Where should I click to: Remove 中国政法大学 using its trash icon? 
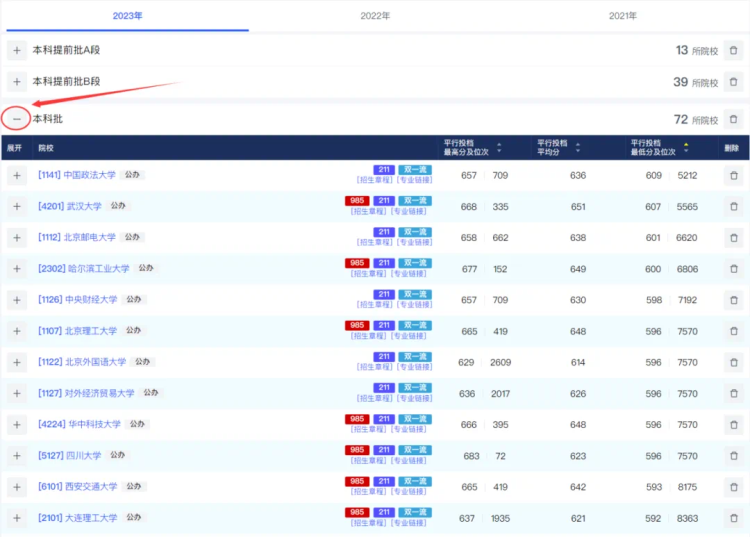(734, 175)
